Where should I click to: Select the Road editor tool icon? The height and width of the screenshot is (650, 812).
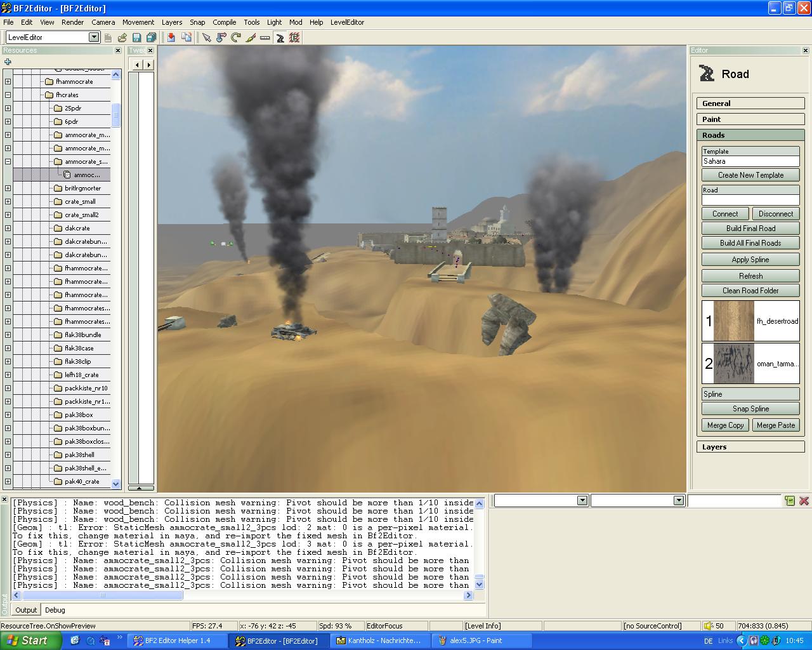point(279,37)
